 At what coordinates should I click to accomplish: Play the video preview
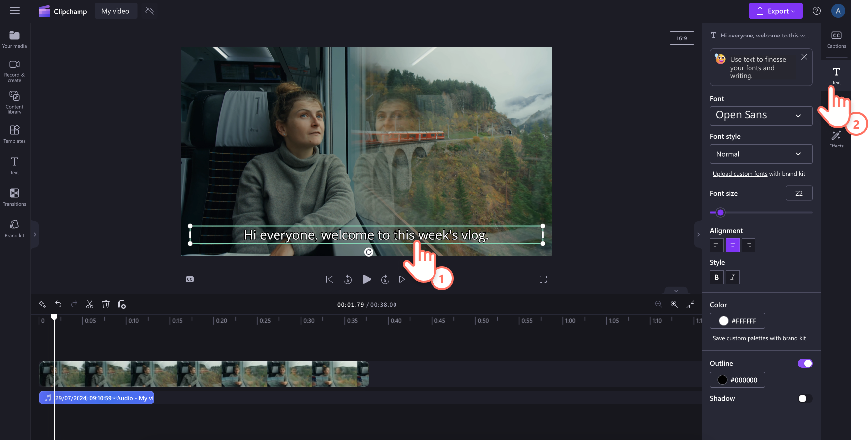(x=366, y=279)
